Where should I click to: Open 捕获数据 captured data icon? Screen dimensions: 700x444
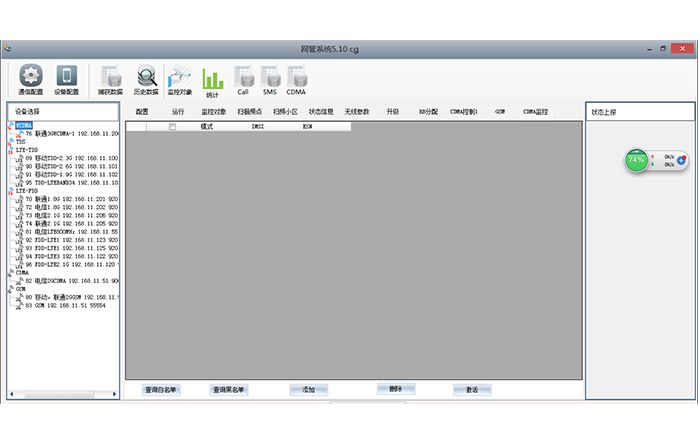point(109,78)
